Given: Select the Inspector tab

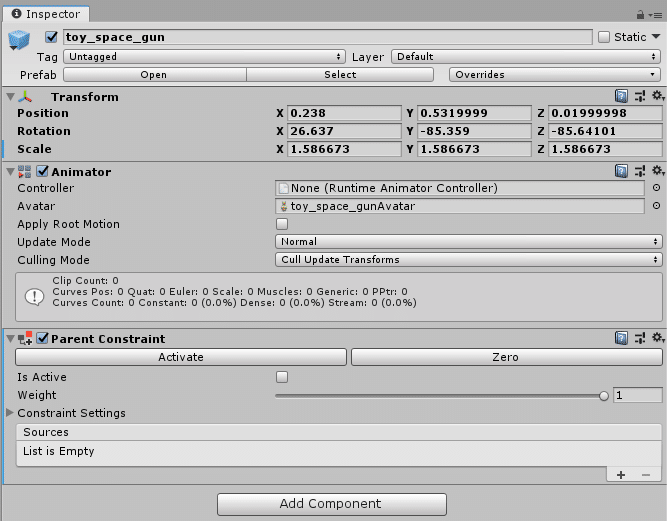Looking at the screenshot, I should 46,14.
